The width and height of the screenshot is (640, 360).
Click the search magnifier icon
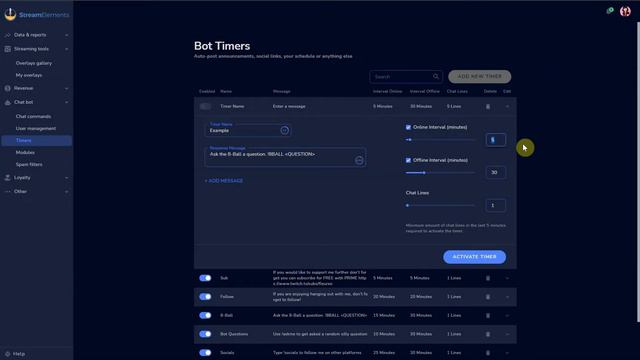coord(436,76)
